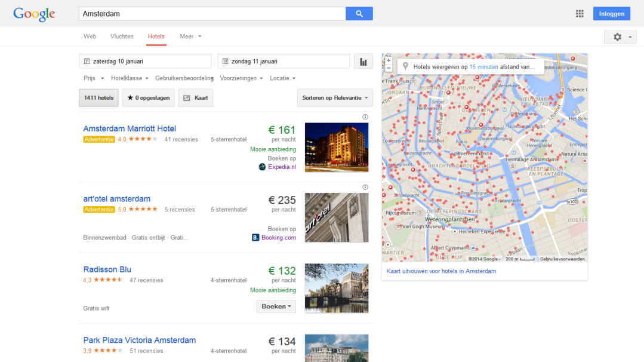Screen dimensions: 644x362
Task: Click the Anne Frank Huis map marker
Action: (413, 81)
